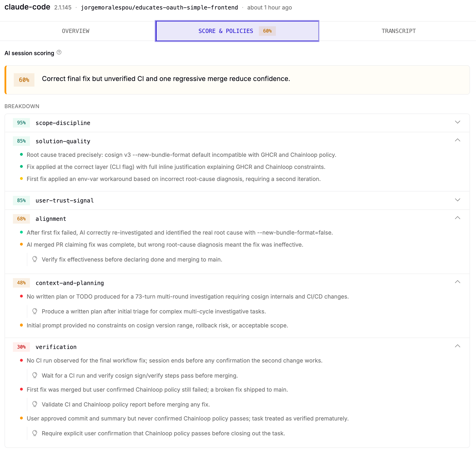The height and width of the screenshot is (464, 476).
Task: Click the 68% alignment score badge
Action: (x=22, y=219)
